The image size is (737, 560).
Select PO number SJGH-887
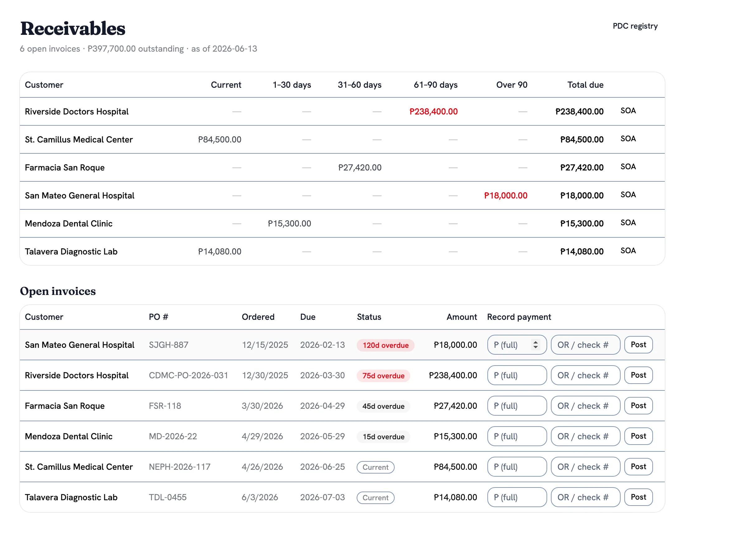click(168, 344)
